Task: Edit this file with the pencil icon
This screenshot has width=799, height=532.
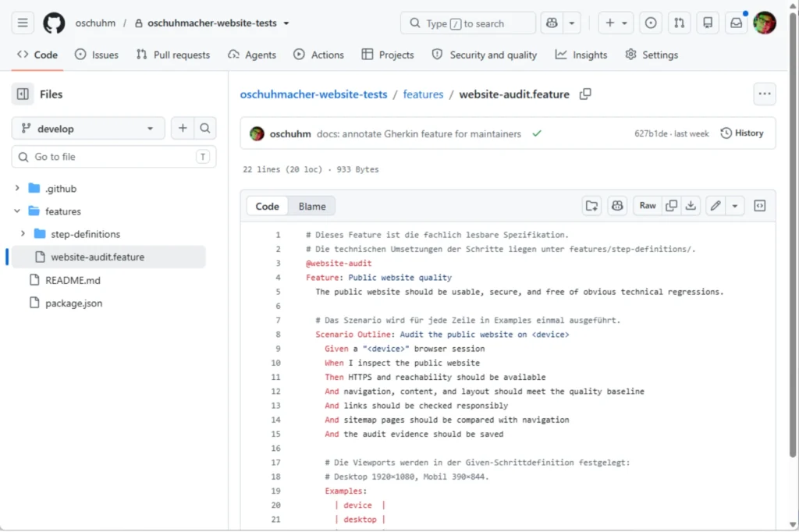Action: tap(716, 206)
